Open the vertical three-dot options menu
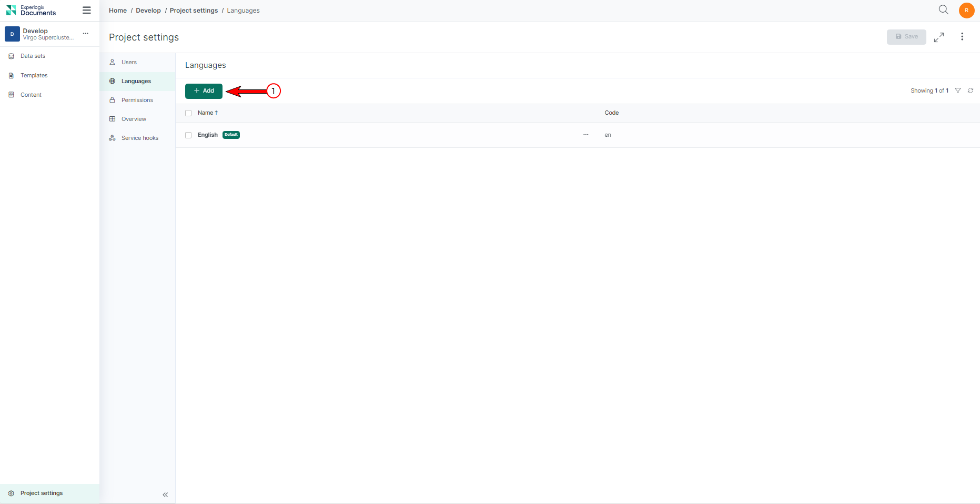The image size is (980, 504). pyautogui.click(x=962, y=37)
